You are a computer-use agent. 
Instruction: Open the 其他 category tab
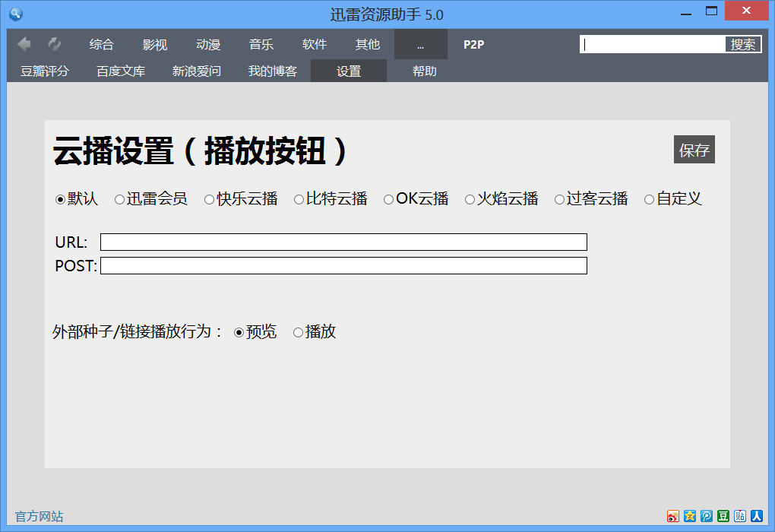pos(368,45)
